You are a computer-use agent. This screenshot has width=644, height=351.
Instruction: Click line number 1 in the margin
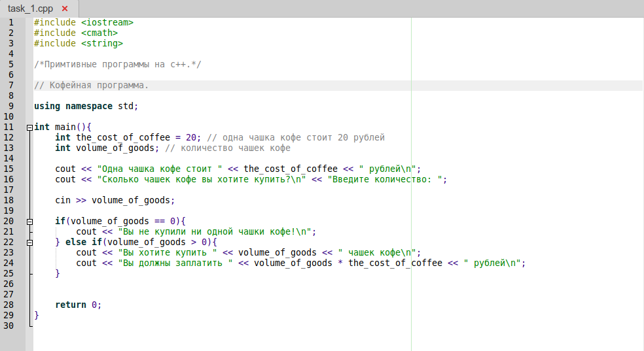pos(11,23)
